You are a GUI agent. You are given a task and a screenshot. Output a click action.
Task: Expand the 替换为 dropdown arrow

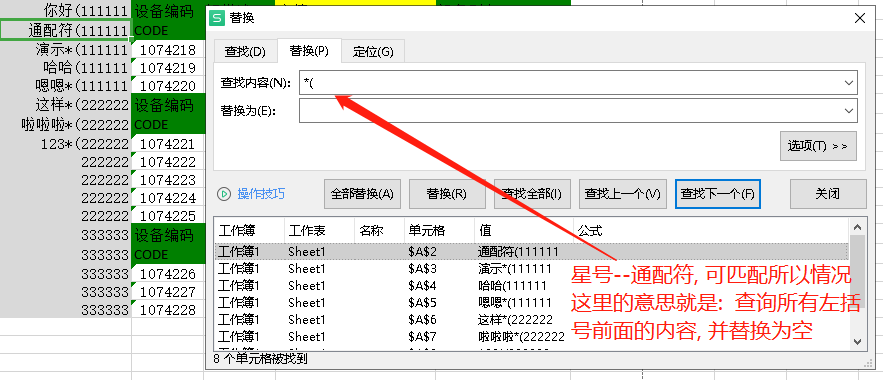[x=849, y=111]
